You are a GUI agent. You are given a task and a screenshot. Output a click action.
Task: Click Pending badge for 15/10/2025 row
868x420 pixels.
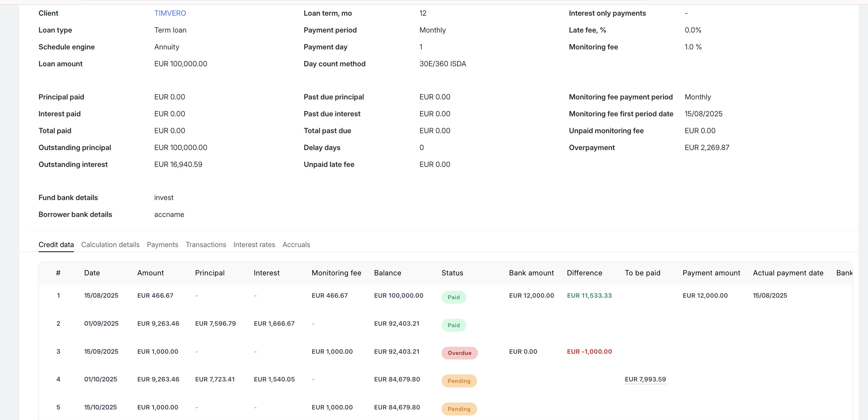459,409
